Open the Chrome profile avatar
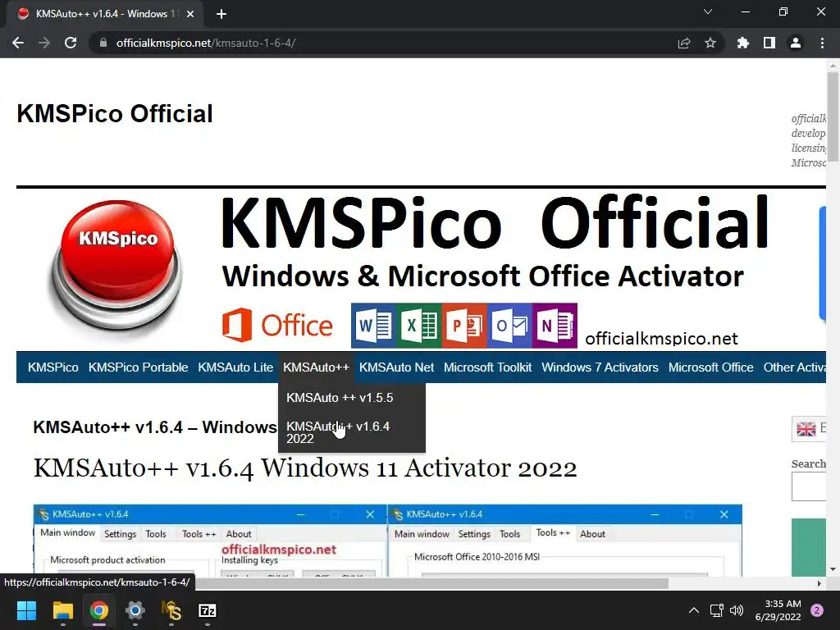The image size is (840, 630). (x=796, y=43)
